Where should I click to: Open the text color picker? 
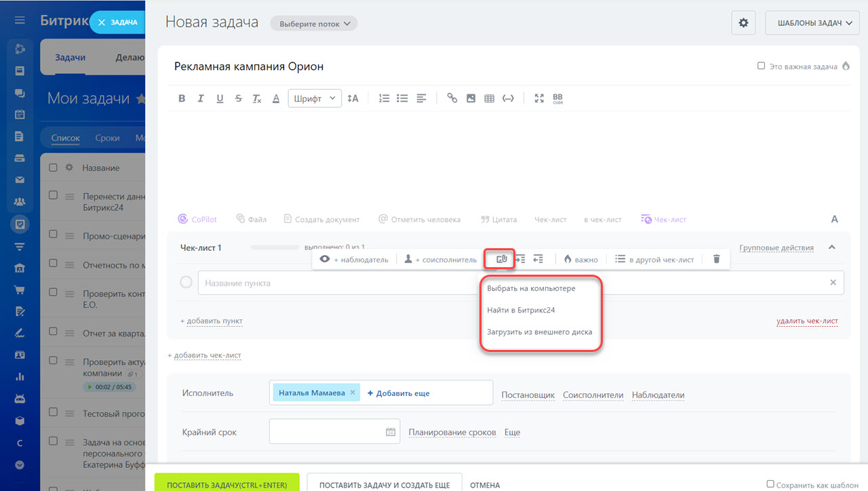pyautogui.click(x=276, y=98)
